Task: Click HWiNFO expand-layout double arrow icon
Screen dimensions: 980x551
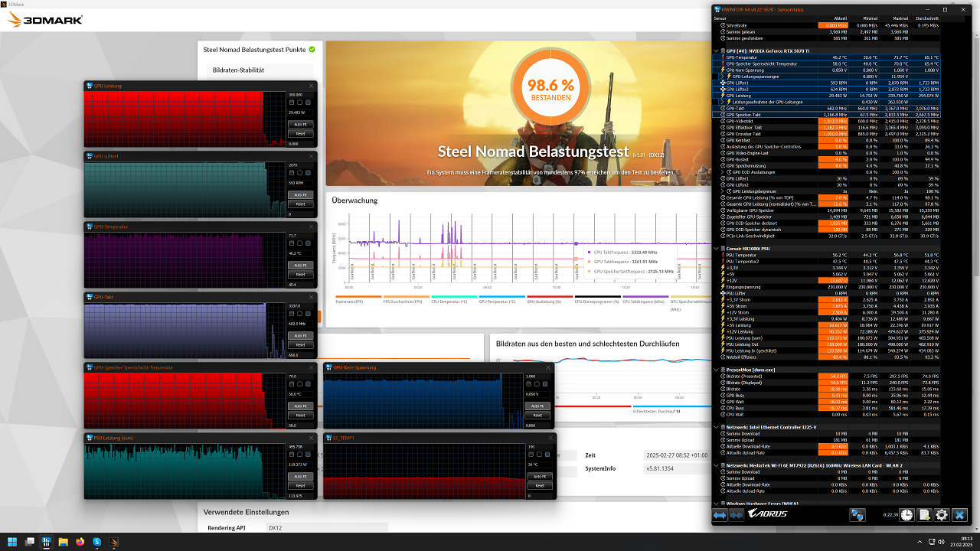Action: [x=720, y=516]
